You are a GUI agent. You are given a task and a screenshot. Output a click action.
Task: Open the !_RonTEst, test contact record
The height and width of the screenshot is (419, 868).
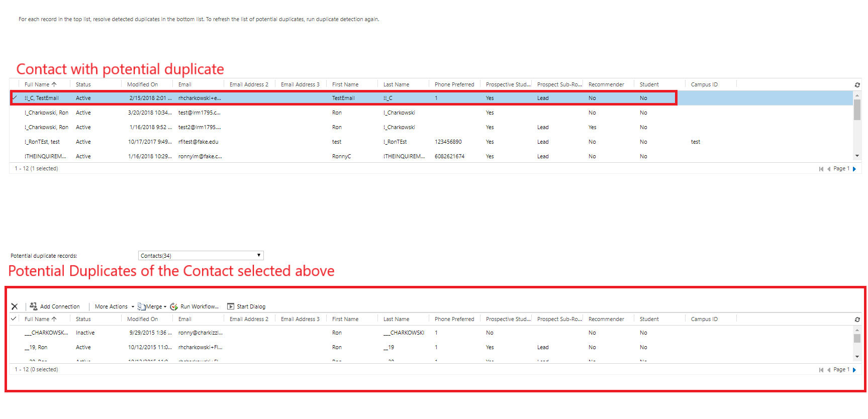(42, 142)
